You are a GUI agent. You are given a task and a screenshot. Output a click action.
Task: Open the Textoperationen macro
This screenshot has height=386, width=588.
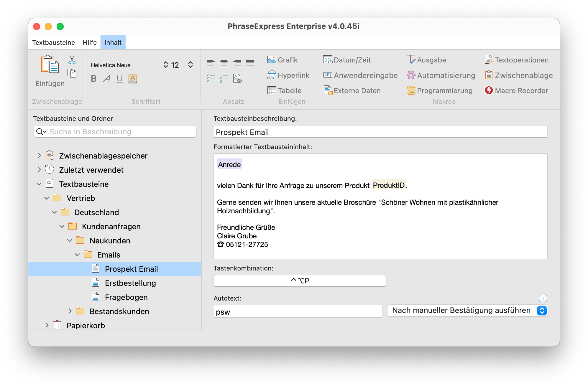pyautogui.click(x=517, y=60)
